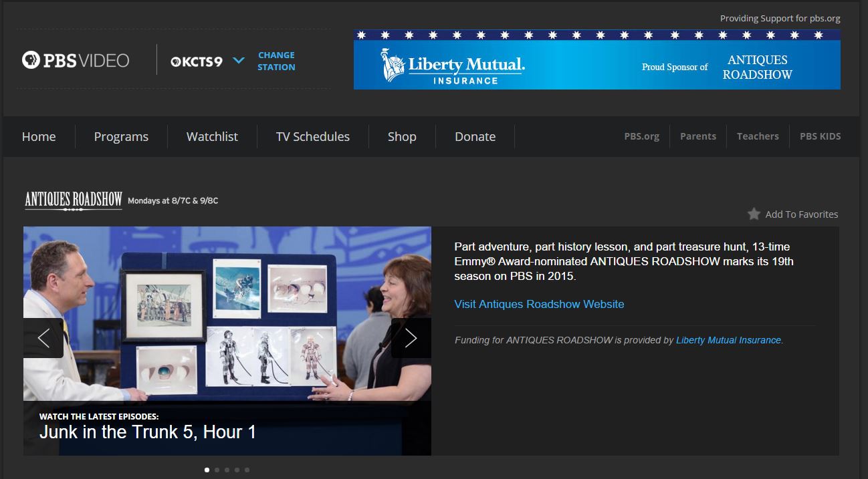Click the Antiques Roadshow show logo
Image resolution: width=868 pixels, height=479 pixels.
(x=74, y=200)
